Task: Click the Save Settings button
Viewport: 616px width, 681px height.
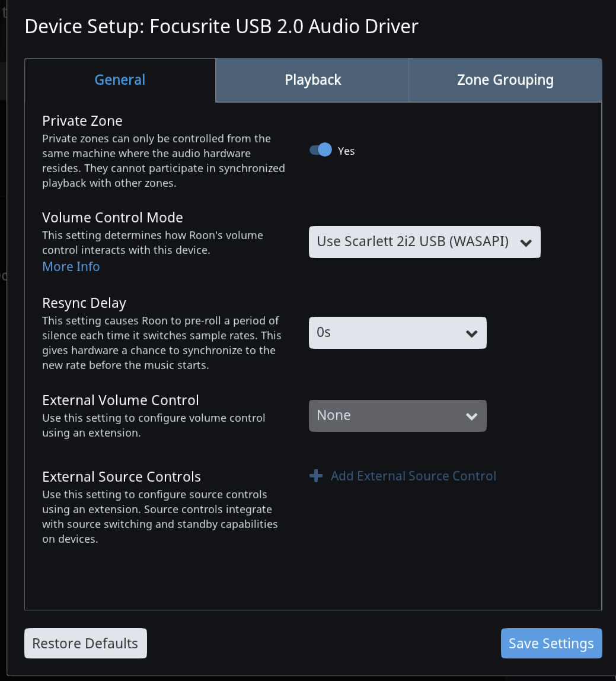Action: tap(551, 643)
